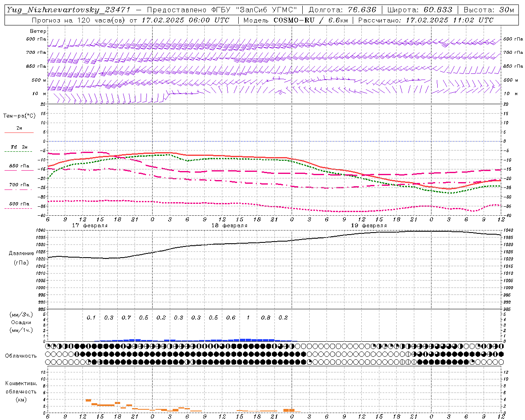
Task: Click the Облачность panel label
Action: point(21,356)
